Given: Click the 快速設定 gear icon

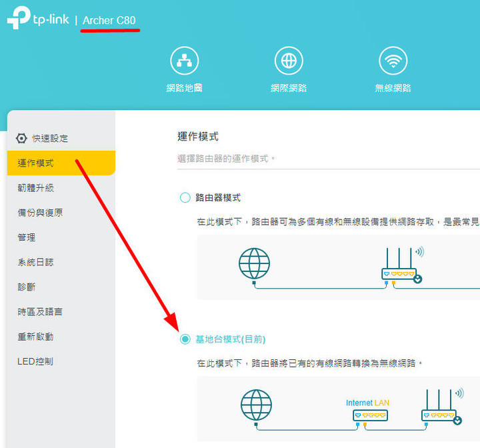Looking at the screenshot, I should [x=21, y=139].
